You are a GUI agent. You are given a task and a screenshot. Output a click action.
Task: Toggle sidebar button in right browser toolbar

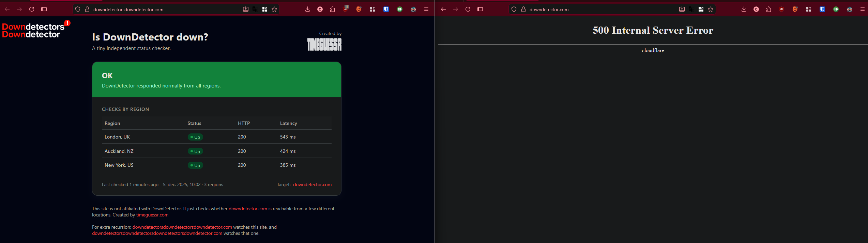pos(480,9)
